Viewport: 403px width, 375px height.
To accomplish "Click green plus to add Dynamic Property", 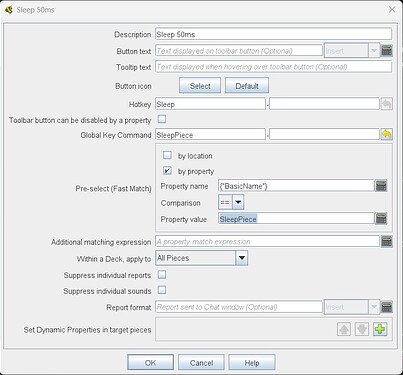I will (380, 329).
